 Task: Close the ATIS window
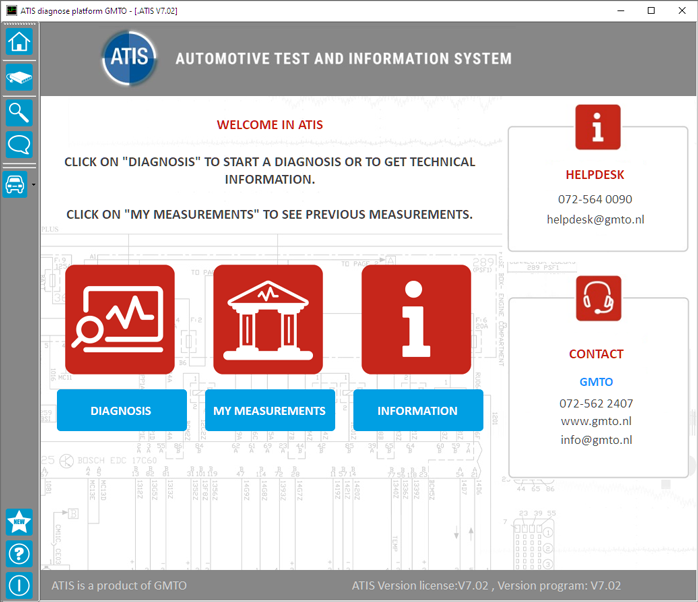point(682,10)
